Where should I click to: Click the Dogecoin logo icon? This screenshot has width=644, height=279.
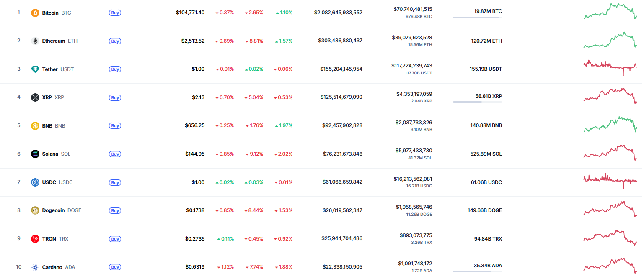tap(35, 210)
